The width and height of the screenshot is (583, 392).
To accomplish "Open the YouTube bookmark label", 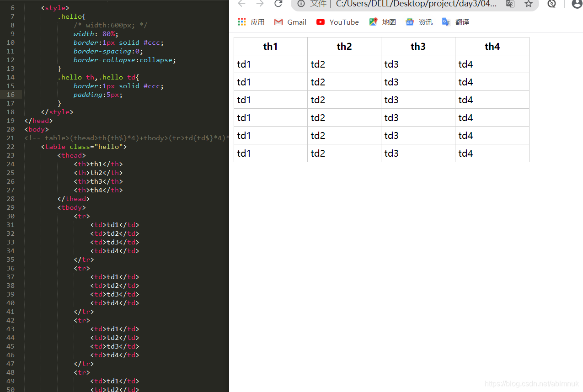I will click(344, 22).
